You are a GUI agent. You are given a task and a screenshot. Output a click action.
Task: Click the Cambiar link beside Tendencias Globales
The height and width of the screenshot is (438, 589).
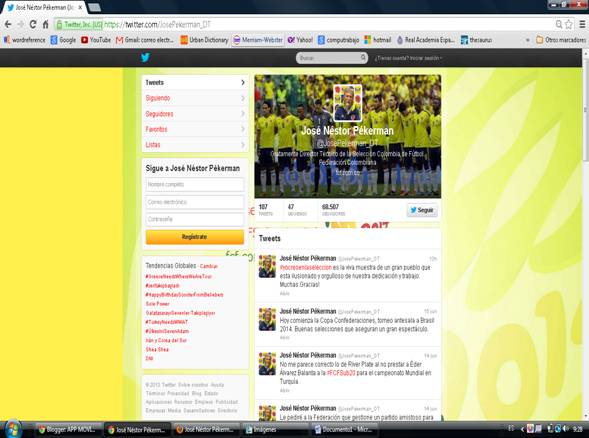[208, 266]
